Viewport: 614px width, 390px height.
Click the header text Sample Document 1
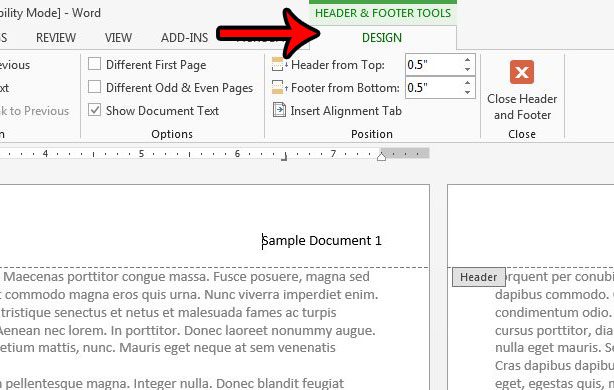point(321,240)
